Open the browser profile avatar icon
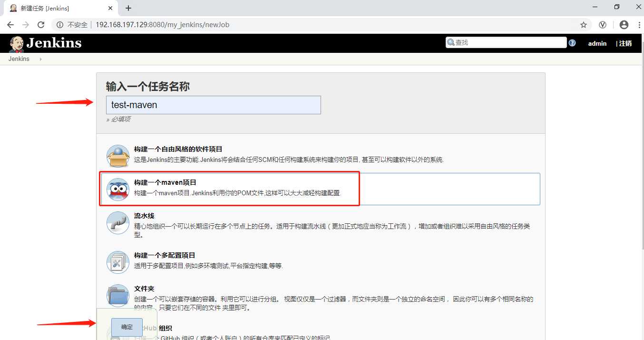The width and height of the screenshot is (644, 340). [624, 25]
